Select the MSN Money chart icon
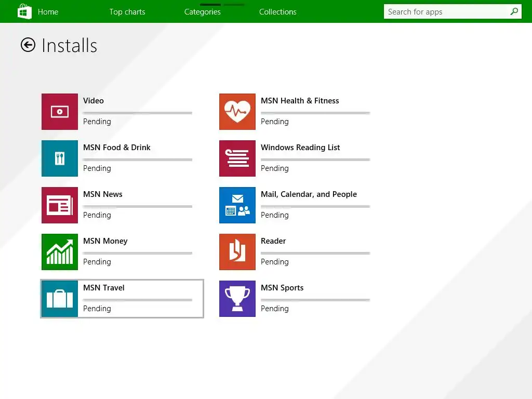This screenshot has height=399, width=532. point(60,252)
